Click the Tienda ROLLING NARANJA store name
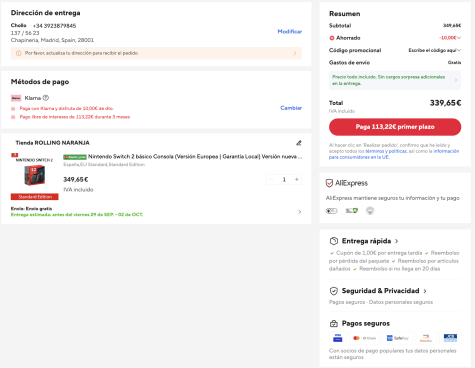Screen dimensions: 475x368 click(x=53, y=143)
